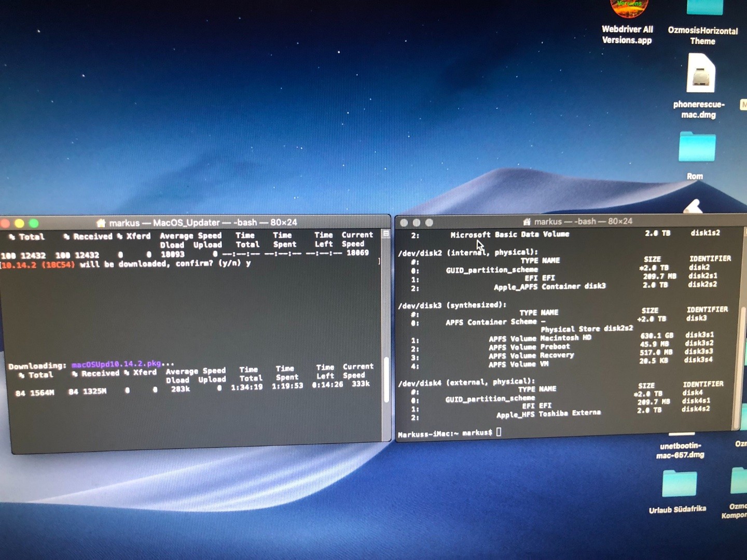This screenshot has height=560, width=747.
Task: Click the unetbootin-mac-657.dmg file label
Action: pos(681,450)
